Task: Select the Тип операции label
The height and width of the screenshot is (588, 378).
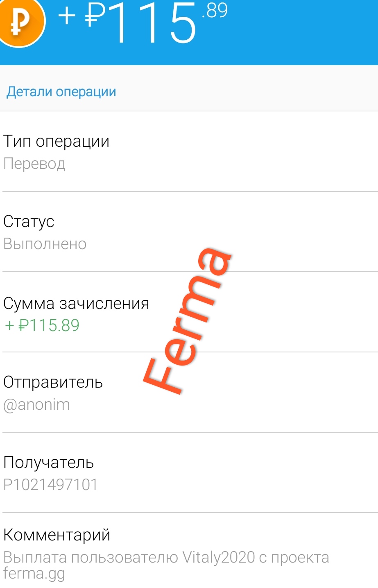Action: (x=57, y=141)
